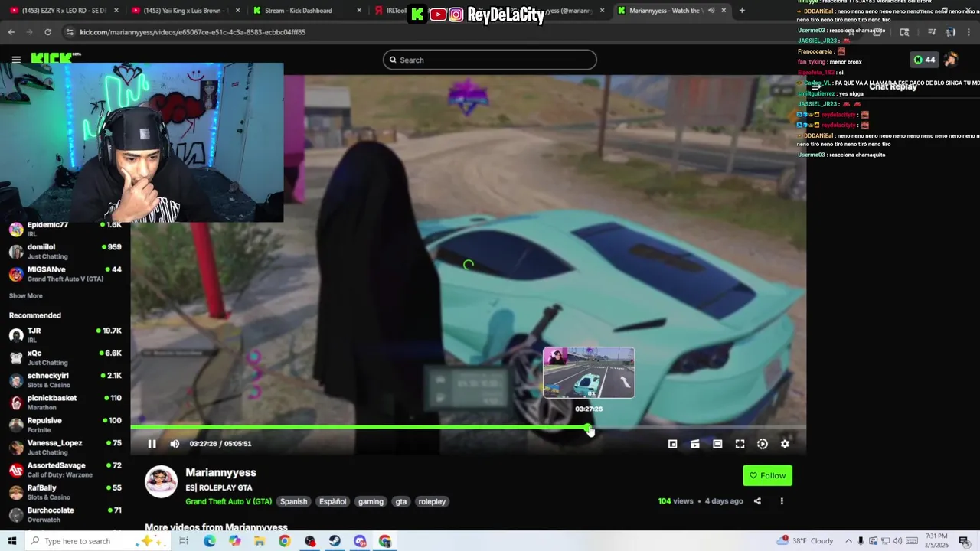Show hidden system tray icons
The width and height of the screenshot is (980, 551).
[849, 541]
